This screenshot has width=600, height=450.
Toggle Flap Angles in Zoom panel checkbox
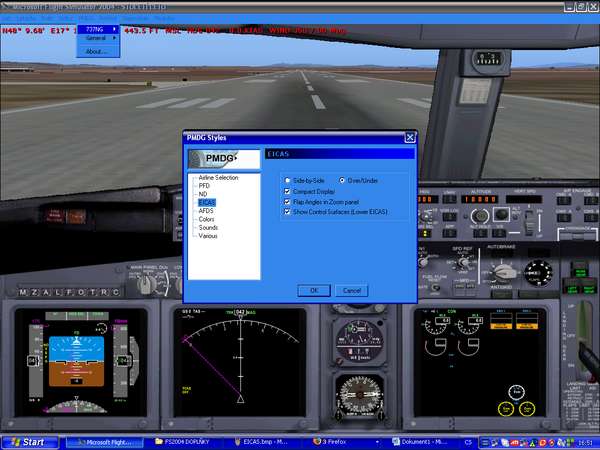click(287, 202)
